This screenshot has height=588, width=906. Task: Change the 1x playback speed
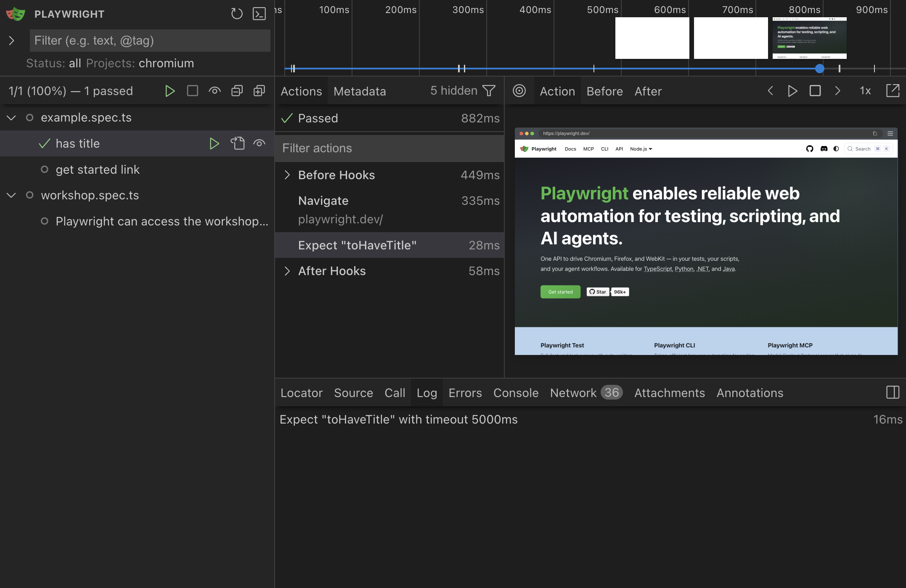(x=865, y=91)
